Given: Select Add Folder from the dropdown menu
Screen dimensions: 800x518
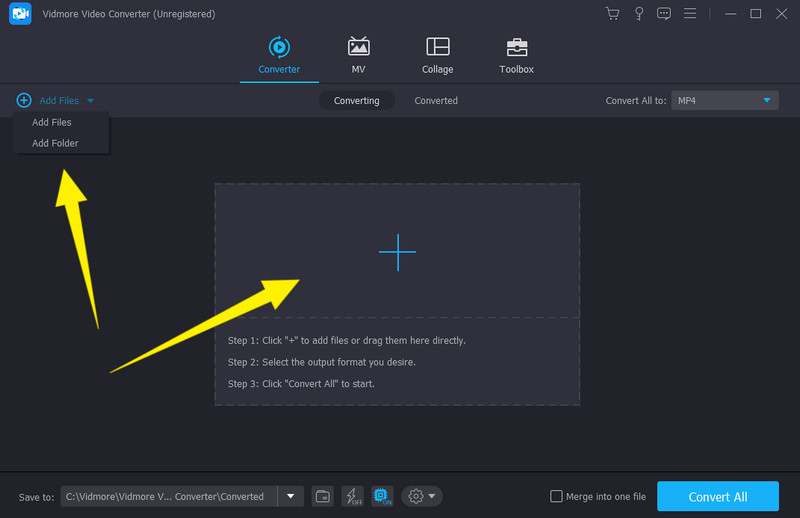Looking at the screenshot, I should click(x=55, y=143).
